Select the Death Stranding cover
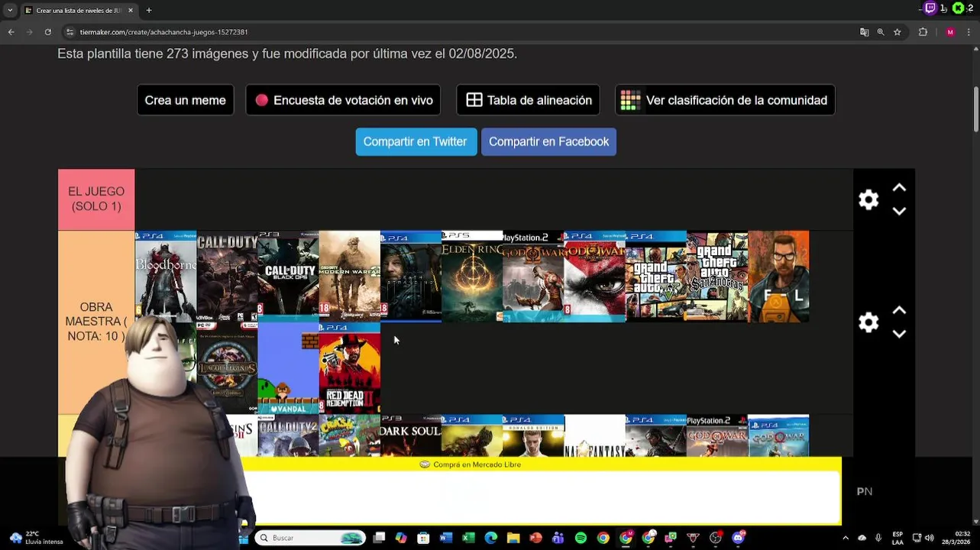The width and height of the screenshot is (980, 550). click(x=411, y=277)
